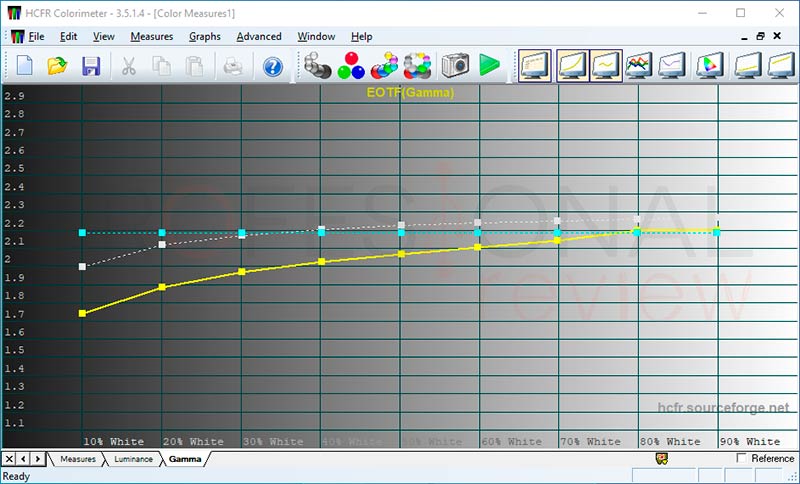Viewport: 800px width, 484px height.
Task: Click the last toolbar monitor graph icon
Action: [x=782, y=65]
